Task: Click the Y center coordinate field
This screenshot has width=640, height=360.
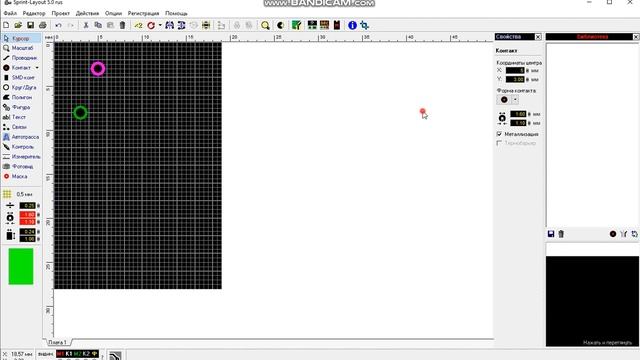Action: point(515,80)
